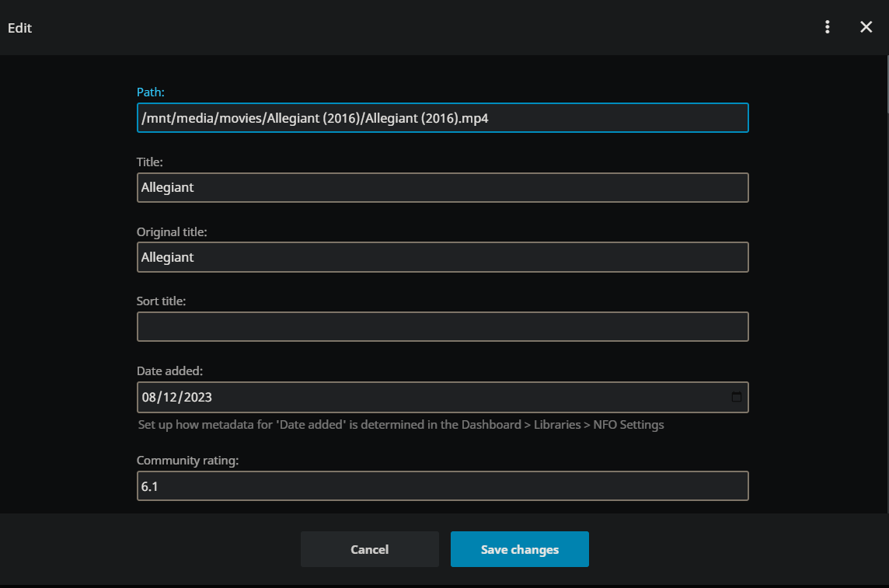The image size is (889, 588).
Task: Click the Community rating label
Action: point(187,461)
